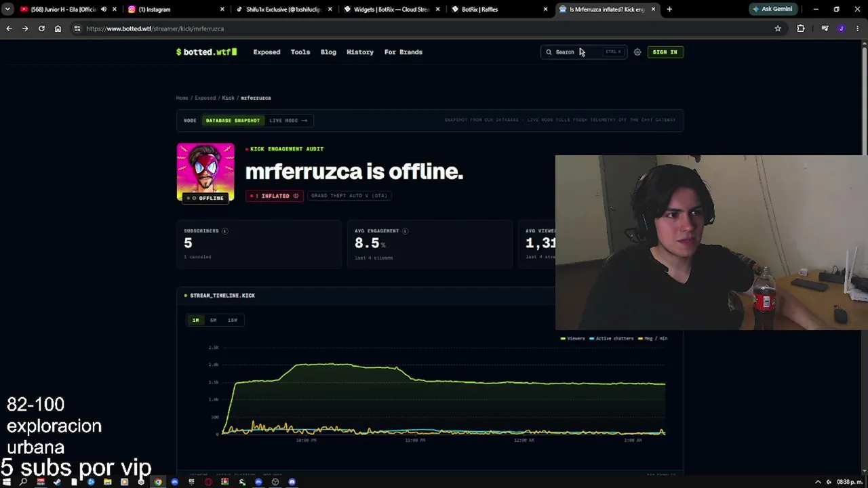
Task: Open the History page
Action: pos(360,52)
